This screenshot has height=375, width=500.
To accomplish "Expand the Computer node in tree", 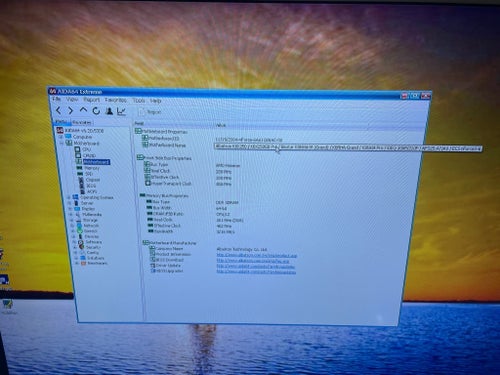I will point(60,137).
